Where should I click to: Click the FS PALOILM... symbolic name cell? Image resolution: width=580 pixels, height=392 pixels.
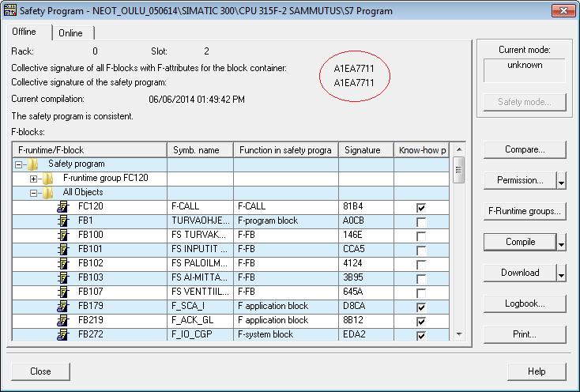click(200, 263)
